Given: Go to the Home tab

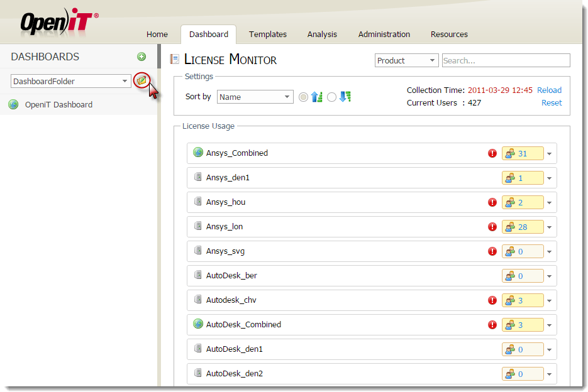Looking at the screenshot, I should (x=157, y=34).
